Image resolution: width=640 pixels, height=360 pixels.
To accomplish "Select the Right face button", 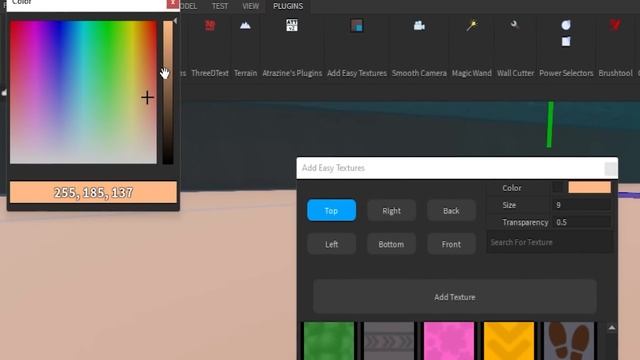I will [391, 211].
